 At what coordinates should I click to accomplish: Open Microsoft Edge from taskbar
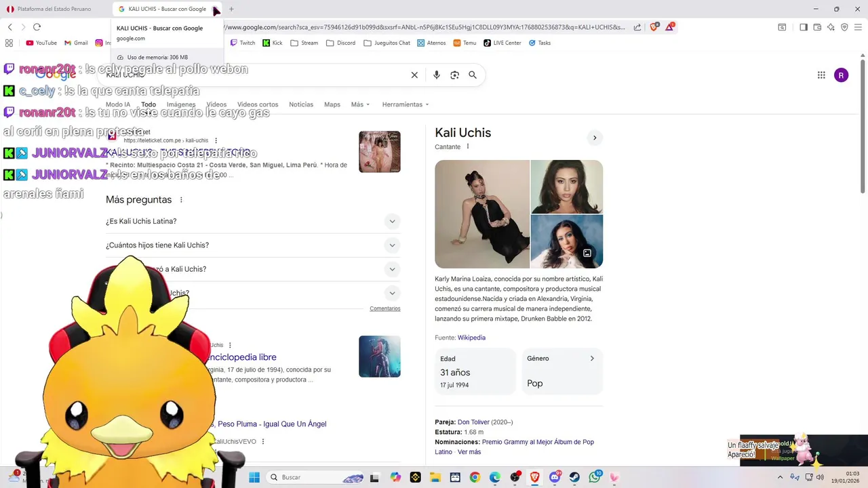495,477
